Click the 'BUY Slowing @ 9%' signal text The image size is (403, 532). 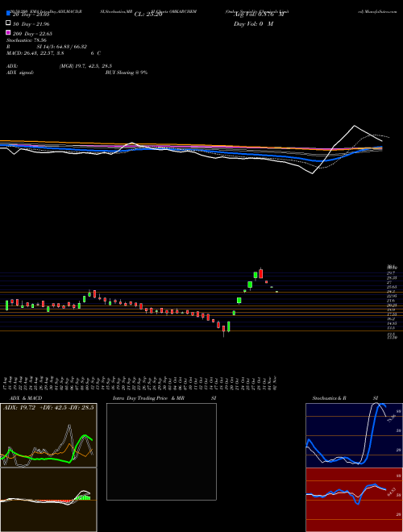(x=127, y=73)
